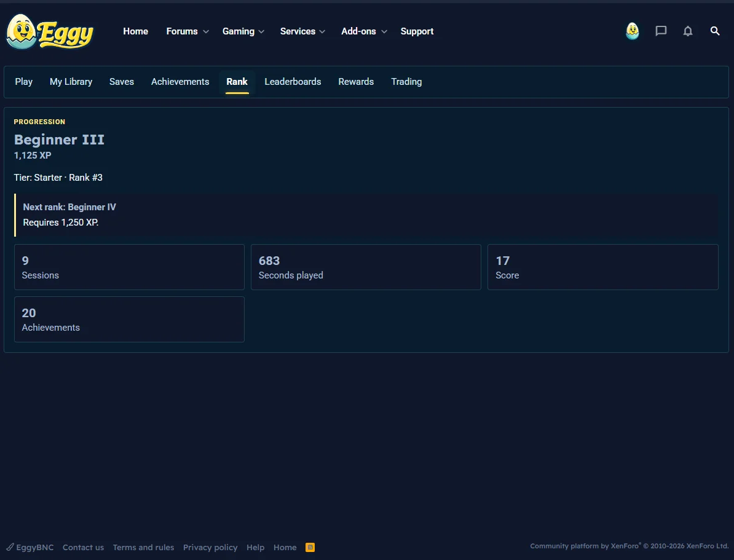The width and height of the screenshot is (734, 560).
Task: Click the Tier: Starter · Rank #3 text
Action: pos(58,178)
